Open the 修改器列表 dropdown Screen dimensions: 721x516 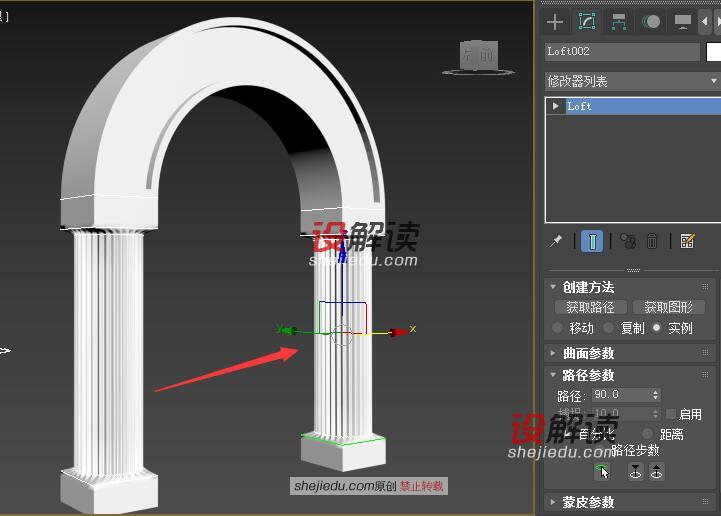[x=631, y=81]
